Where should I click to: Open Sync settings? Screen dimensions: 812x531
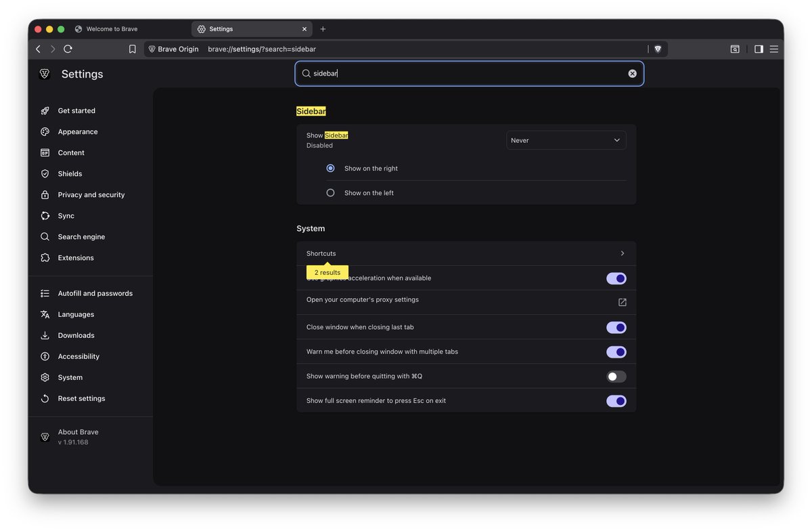pos(66,215)
